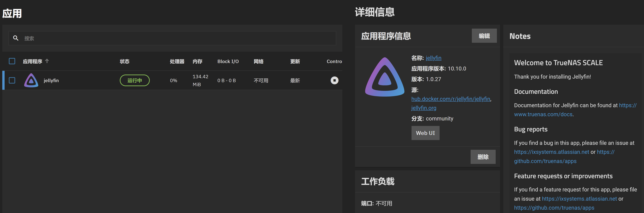644x213 pixels.
Task: Sort by 应用程序 using arrow icon
Action: (x=47, y=61)
